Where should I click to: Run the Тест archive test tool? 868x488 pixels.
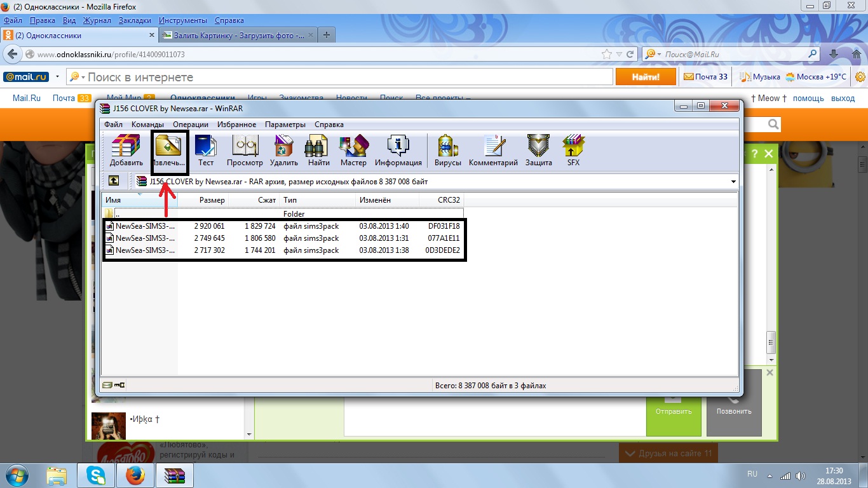tap(206, 151)
